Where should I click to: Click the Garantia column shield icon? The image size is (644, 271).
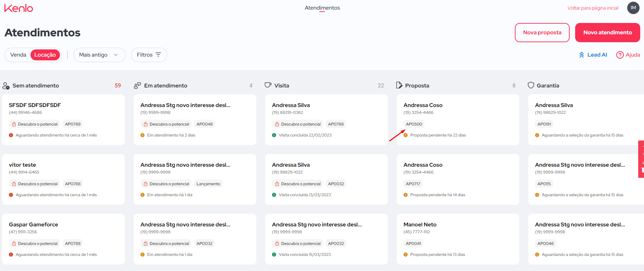(531, 85)
